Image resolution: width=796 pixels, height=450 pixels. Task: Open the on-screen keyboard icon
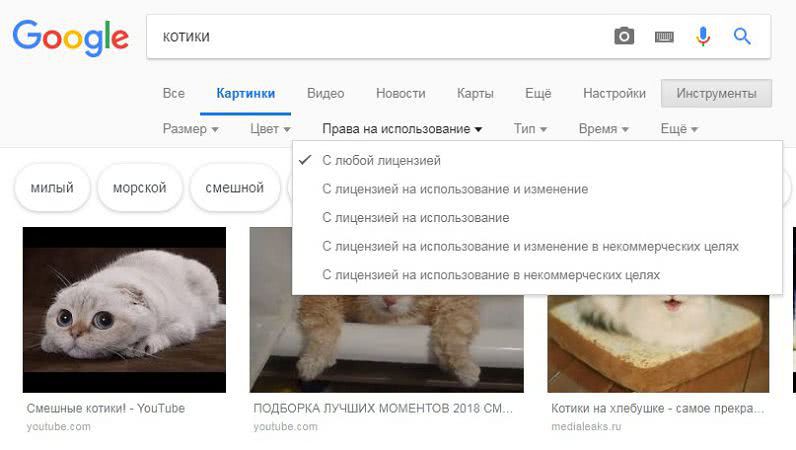click(x=664, y=37)
